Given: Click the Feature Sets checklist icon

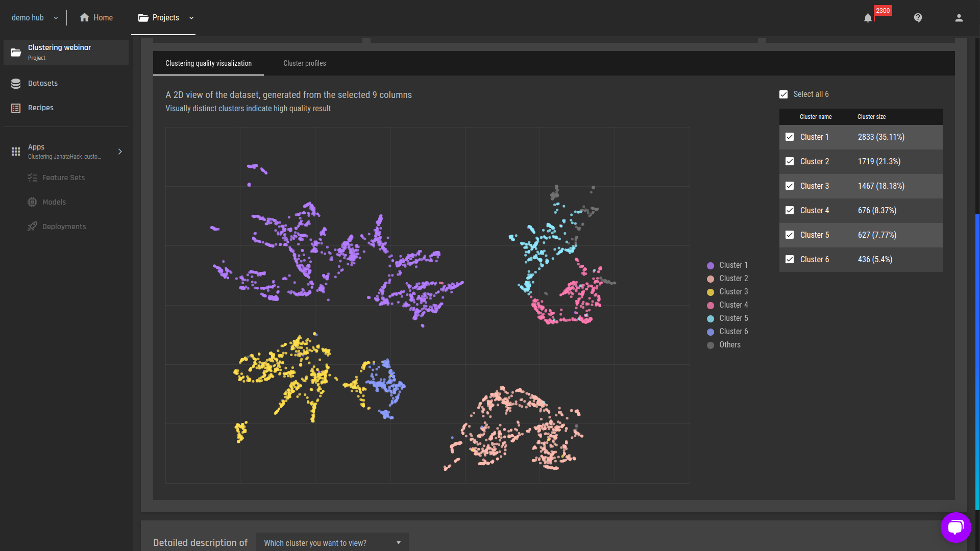Looking at the screenshot, I should 32,178.
